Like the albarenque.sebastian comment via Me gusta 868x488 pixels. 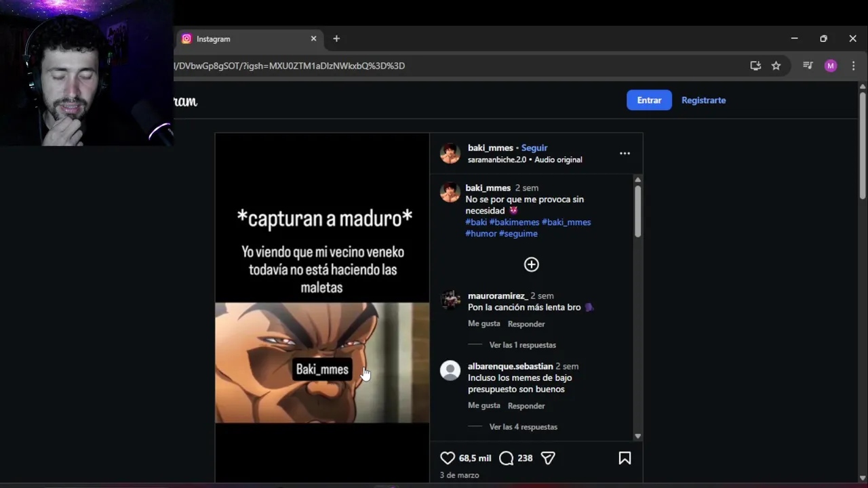[x=484, y=405]
